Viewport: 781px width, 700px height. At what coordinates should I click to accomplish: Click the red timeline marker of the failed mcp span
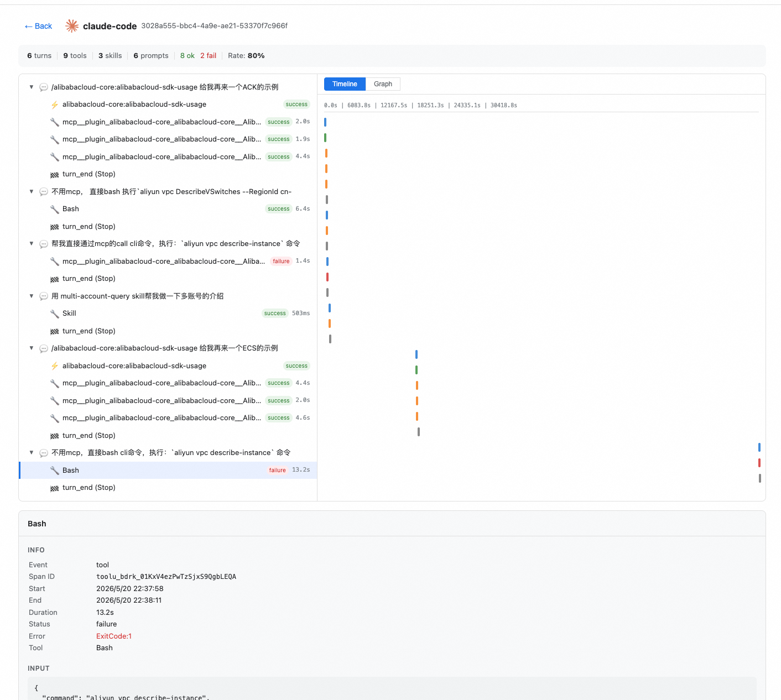click(x=327, y=277)
